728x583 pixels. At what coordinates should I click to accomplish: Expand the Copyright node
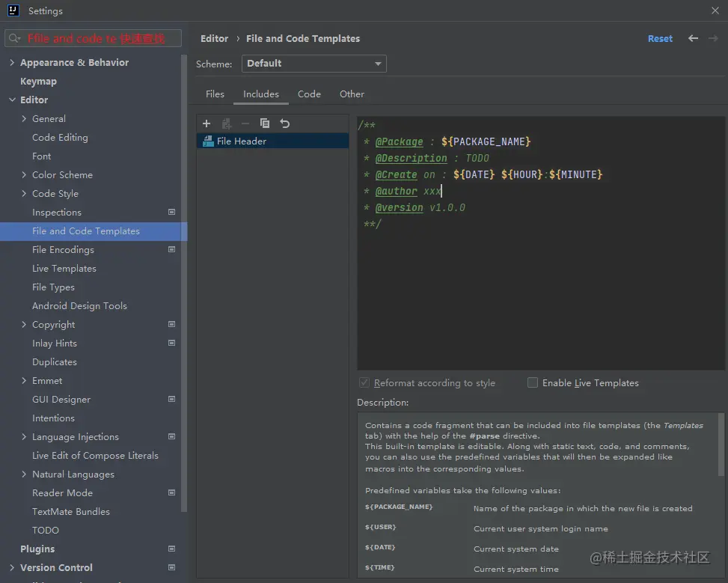point(24,324)
